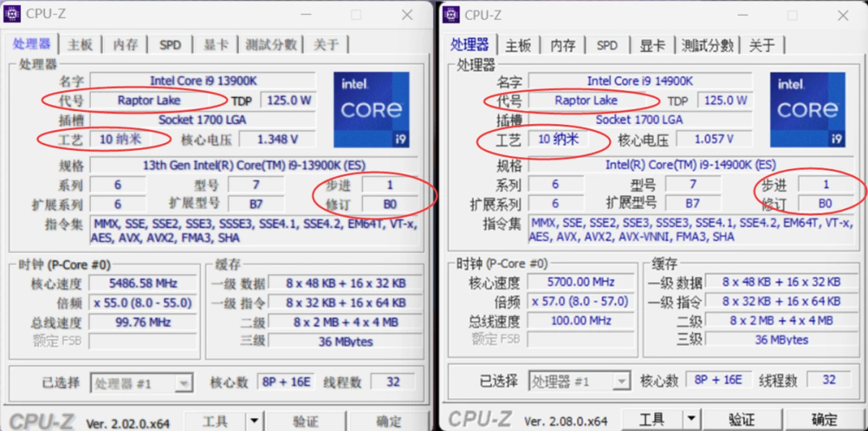The width and height of the screenshot is (868, 431).
Task: Open the 工具 dropdown arrow in right window
Action: [x=692, y=419]
